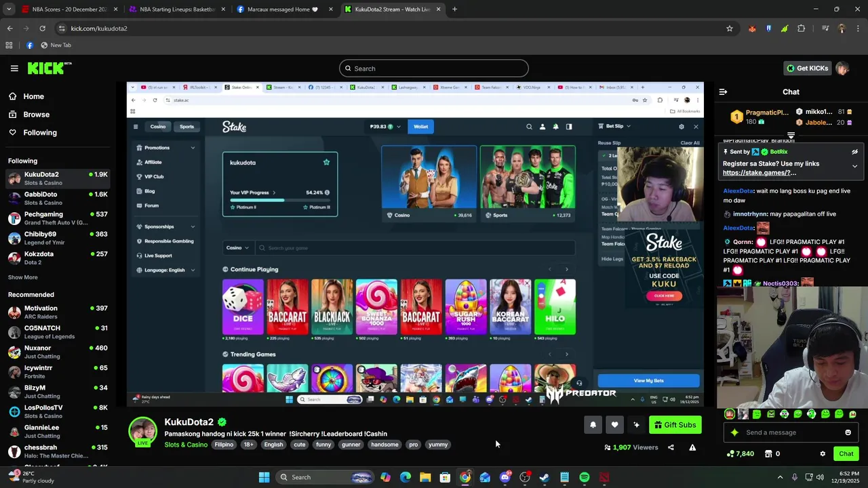Select Kokzdota channel in sidebar
Image resolution: width=868 pixels, height=488 pixels.
click(58, 258)
